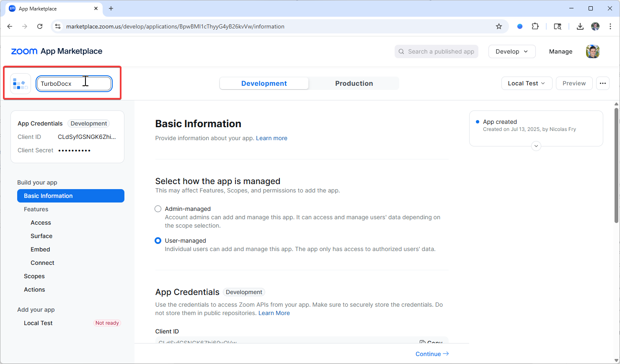Click Learn More in App Credentials text

(274, 313)
